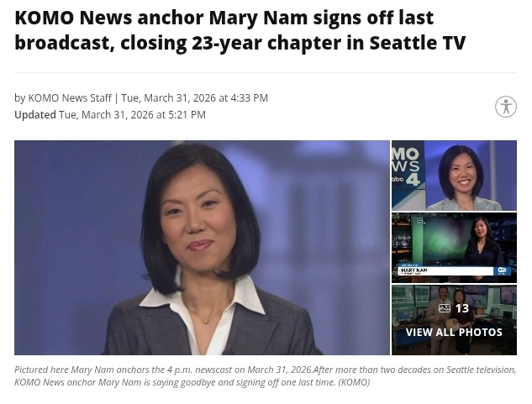Open the main photo of Mary Nam

(x=202, y=248)
